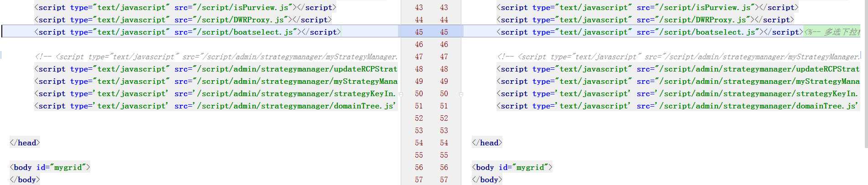Click the myStrategyMana script line in left pane
868x185 pixels.
(x=216, y=81)
